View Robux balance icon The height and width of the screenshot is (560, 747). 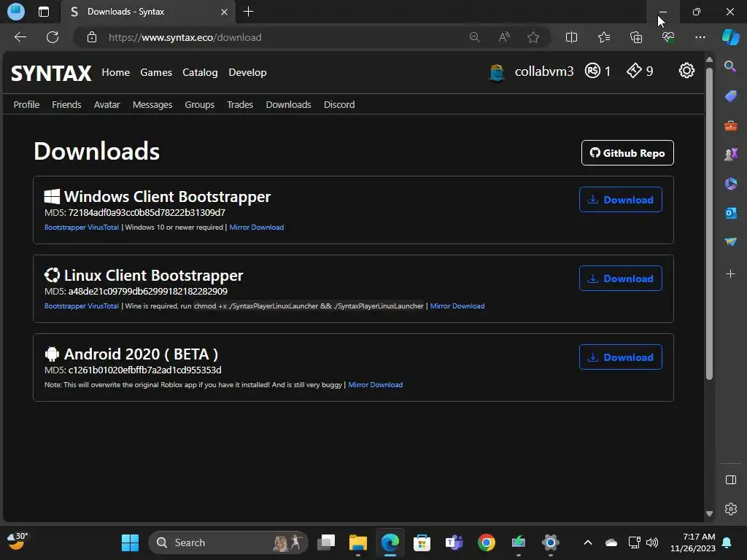[x=592, y=71]
